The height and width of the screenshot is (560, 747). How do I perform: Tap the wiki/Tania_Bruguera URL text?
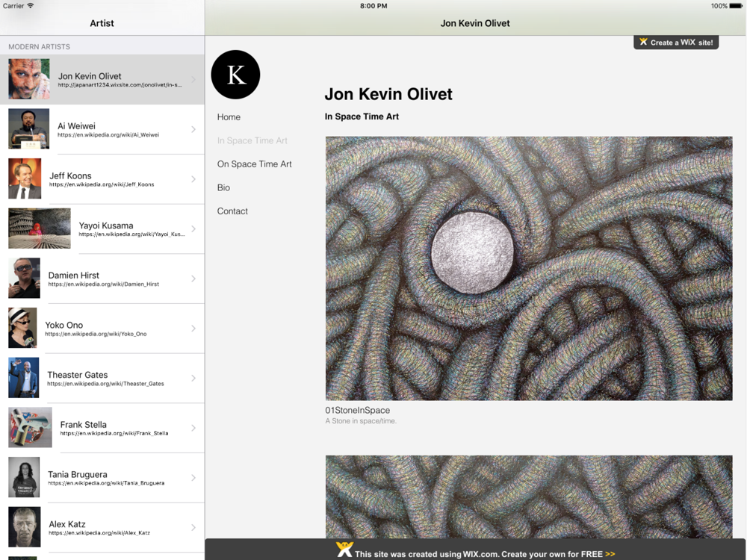click(x=106, y=483)
